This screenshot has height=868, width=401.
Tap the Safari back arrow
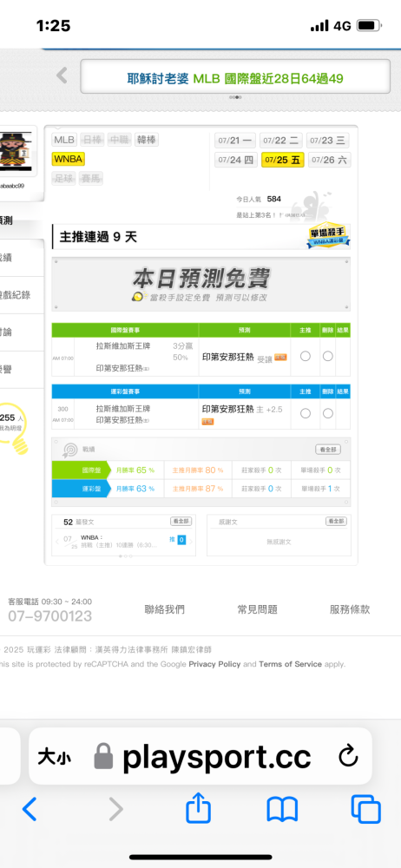30,809
